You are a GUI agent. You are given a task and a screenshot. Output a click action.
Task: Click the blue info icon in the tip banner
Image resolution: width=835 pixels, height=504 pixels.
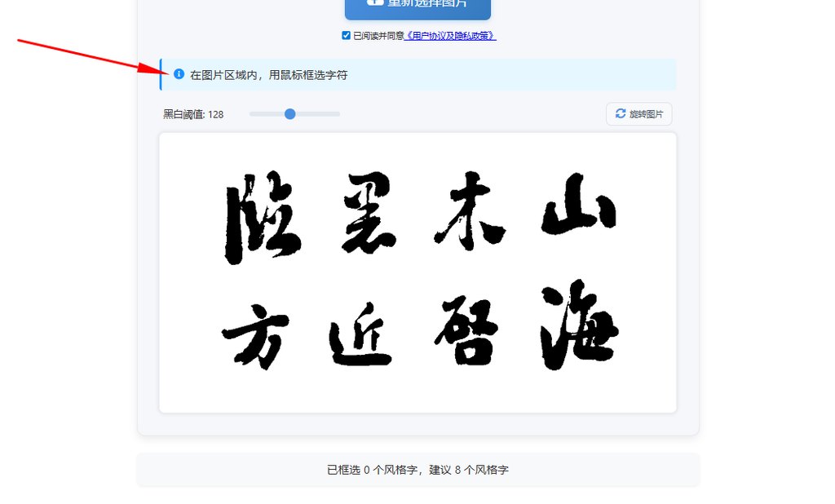[179, 73]
